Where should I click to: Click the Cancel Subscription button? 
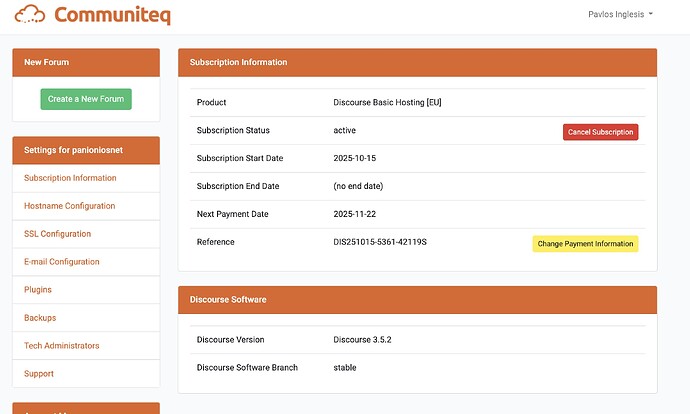(x=600, y=132)
